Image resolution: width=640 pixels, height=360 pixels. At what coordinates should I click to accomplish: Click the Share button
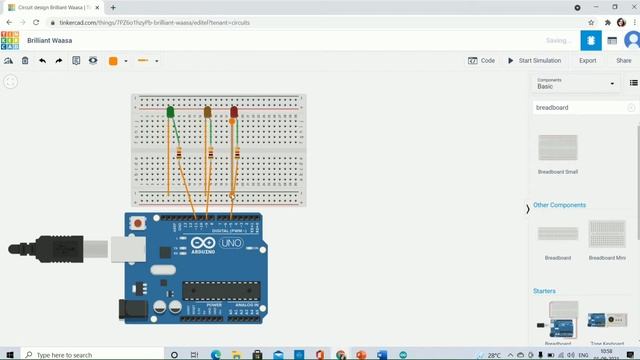tap(623, 60)
